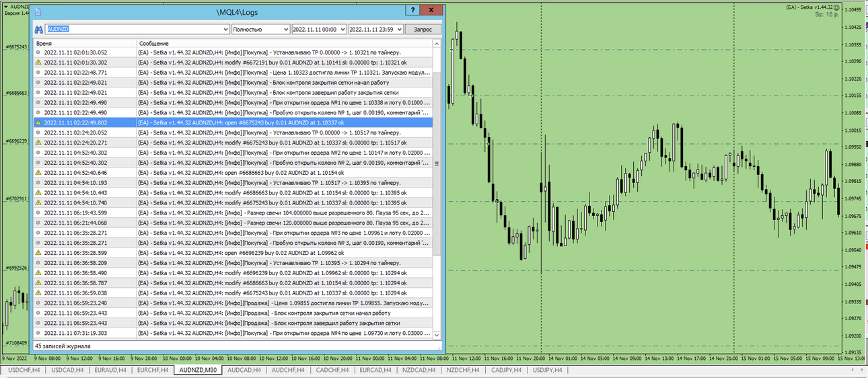Click the #6686663 order label on chart
This screenshot has width=868, height=378.
pos(16,93)
